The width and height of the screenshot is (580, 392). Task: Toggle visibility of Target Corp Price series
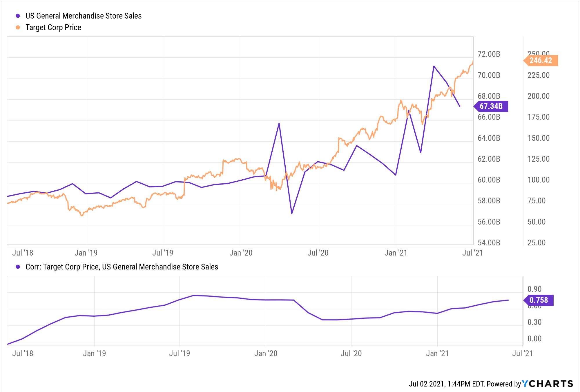(53, 28)
